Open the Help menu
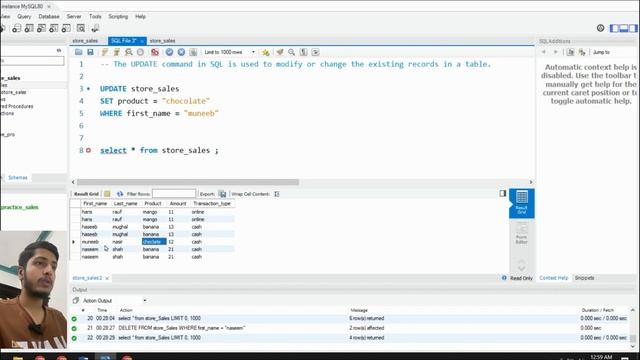 pyautogui.click(x=140, y=17)
